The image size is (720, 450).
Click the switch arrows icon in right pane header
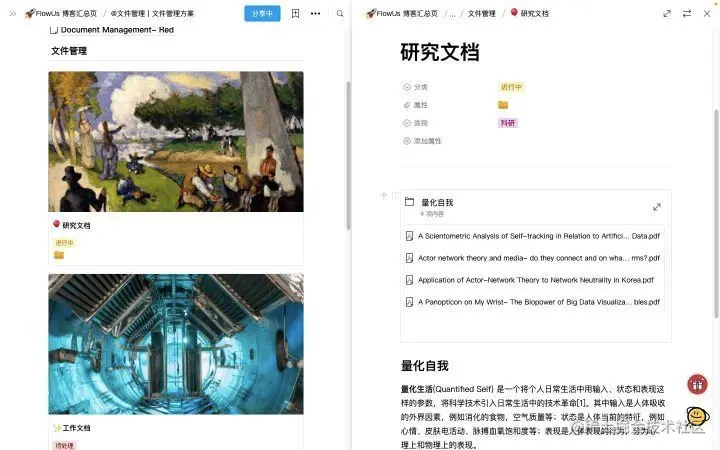[x=686, y=14]
